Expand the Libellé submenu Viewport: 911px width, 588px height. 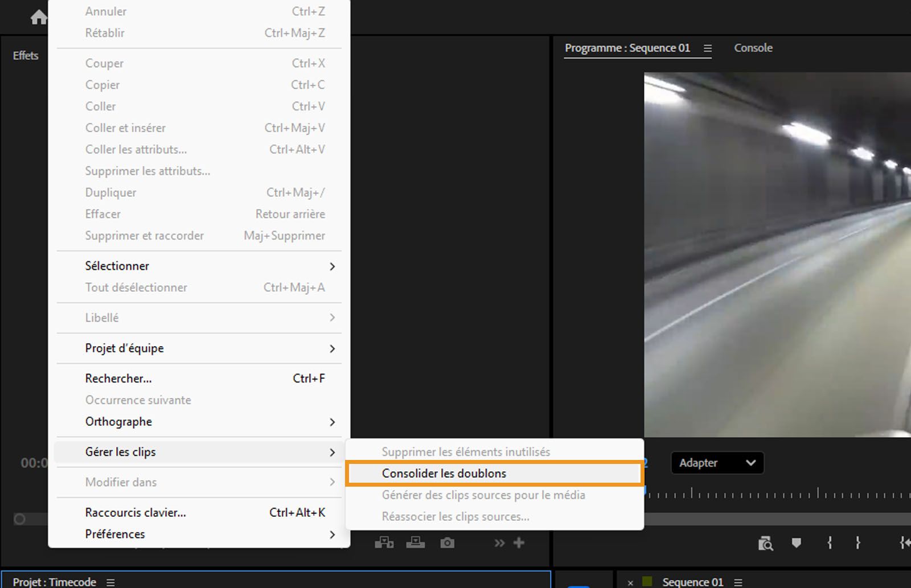tap(199, 318)
